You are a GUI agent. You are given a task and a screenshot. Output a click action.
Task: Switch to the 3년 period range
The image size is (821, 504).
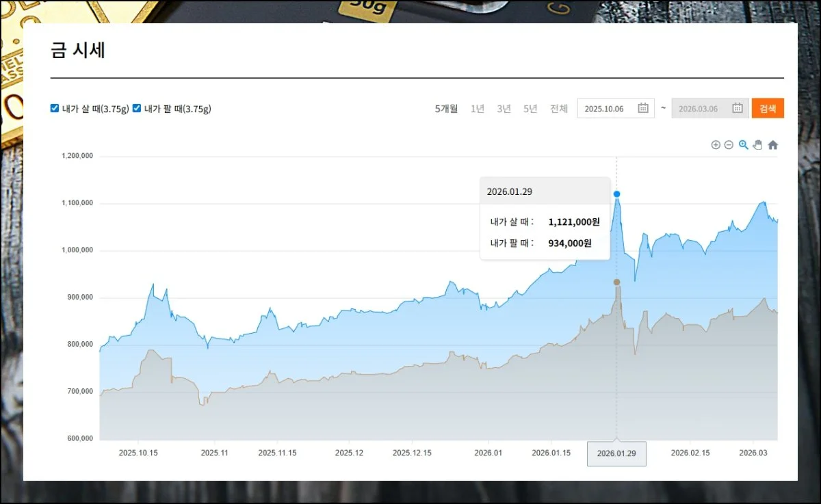[504, 109]
